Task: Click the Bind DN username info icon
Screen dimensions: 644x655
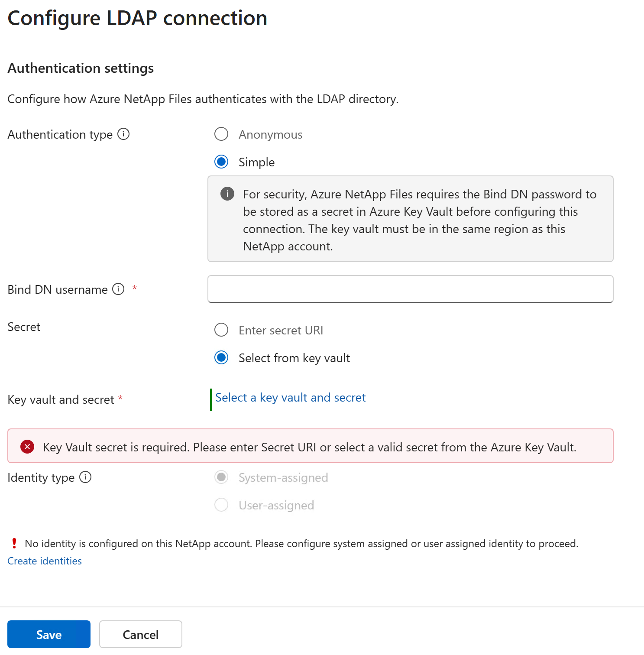Action: point(118,289)
